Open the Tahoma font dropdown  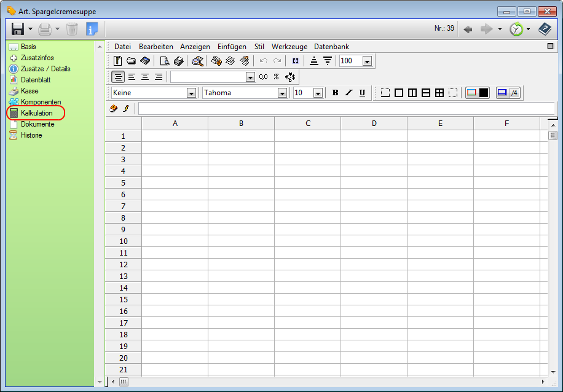pyautogui.click(x=282, y=93)
